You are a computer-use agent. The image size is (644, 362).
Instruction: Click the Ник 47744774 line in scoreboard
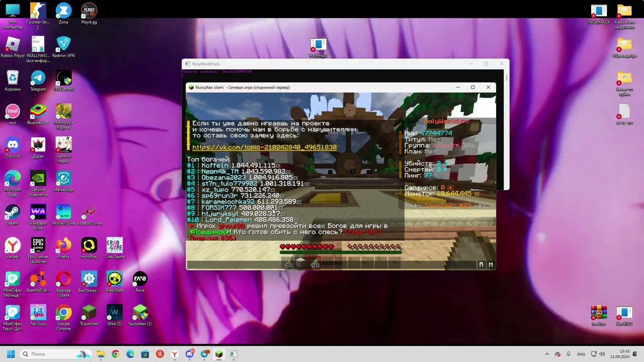click(x=429, y=133)
